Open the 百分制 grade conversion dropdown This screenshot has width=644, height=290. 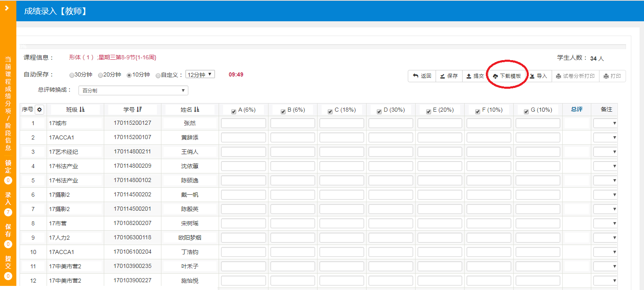click(133, 90)
